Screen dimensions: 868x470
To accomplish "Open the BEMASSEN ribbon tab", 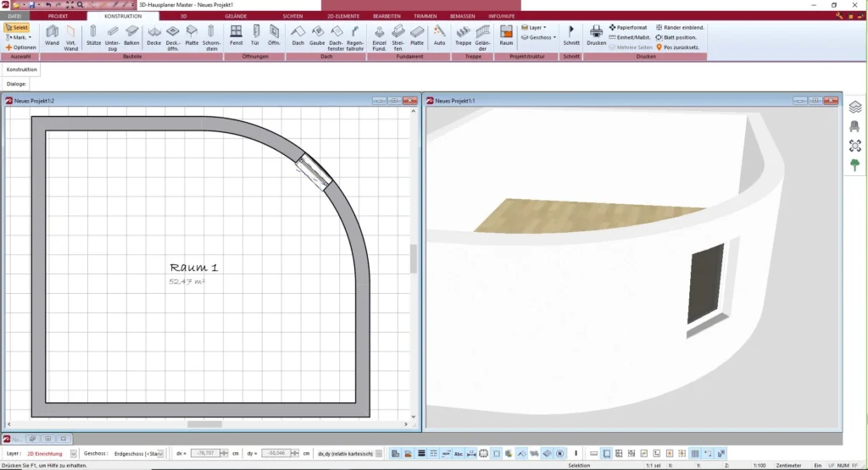I will coord(463,16).
